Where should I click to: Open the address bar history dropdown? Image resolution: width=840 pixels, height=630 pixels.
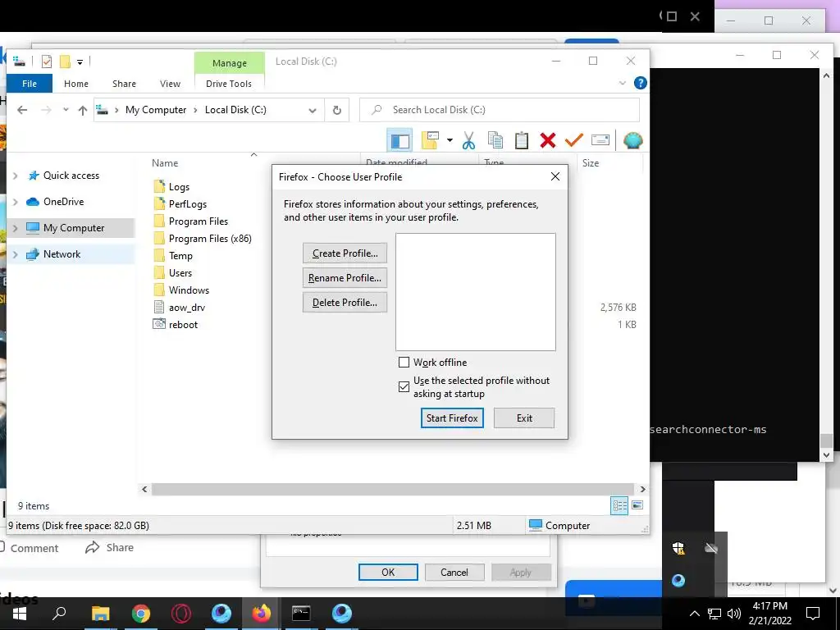(313, 111)
